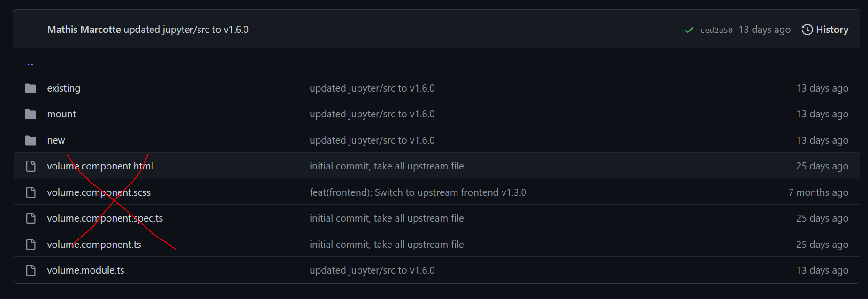
Task: Click the file icon next to volume.component.scss
Action: (x=30, y=192)
